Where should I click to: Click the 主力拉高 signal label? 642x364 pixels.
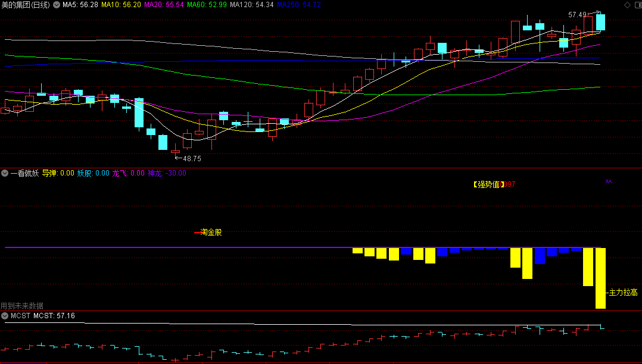click(x=623, y=293)
